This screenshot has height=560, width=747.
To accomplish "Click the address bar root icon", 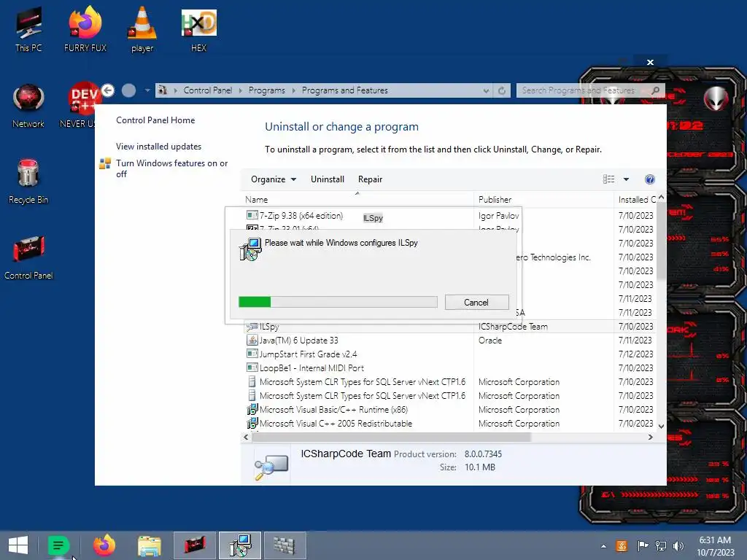I will coord(163,90).
